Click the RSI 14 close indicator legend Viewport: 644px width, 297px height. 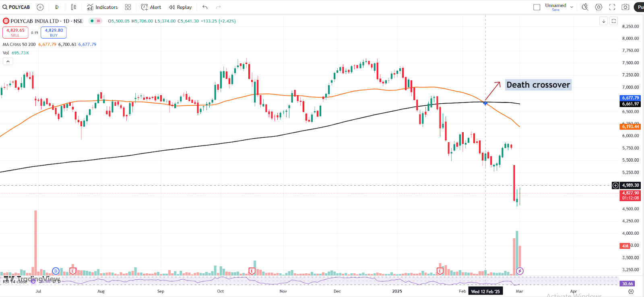click(15, 281)
